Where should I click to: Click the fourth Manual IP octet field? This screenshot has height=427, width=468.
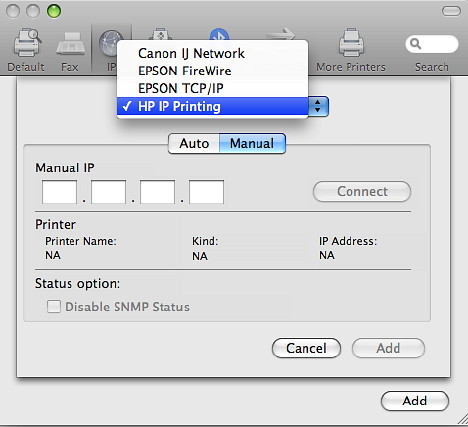pyautogui.click(x=206, y=192)
